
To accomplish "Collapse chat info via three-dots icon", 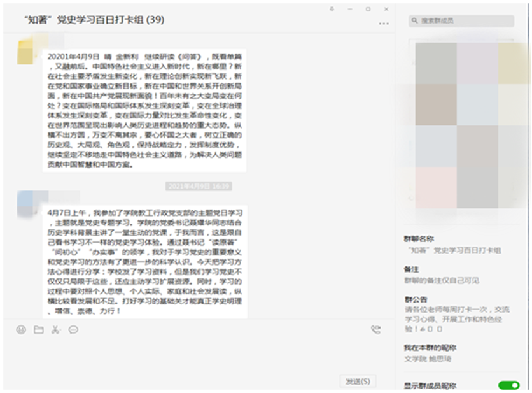I will click(383, 23).
